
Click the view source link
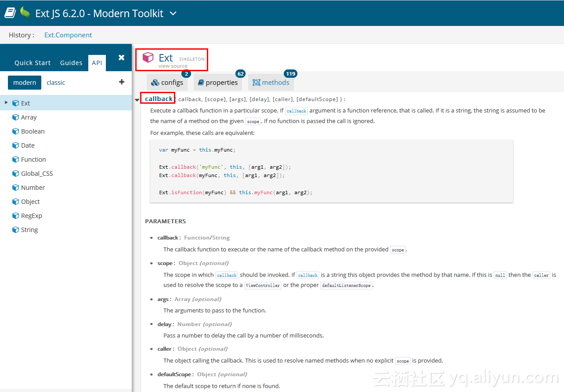[173, 66]
